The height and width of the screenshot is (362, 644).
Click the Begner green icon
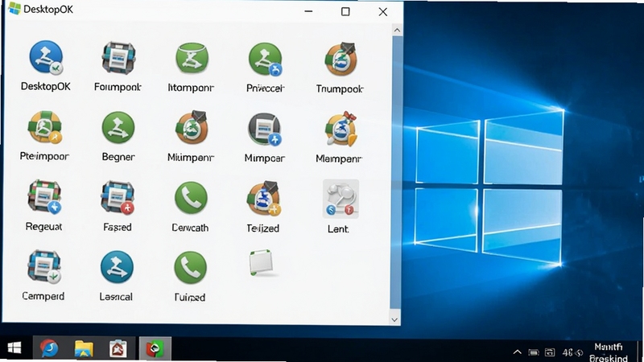pyautogui.click(x=118, y=129)
